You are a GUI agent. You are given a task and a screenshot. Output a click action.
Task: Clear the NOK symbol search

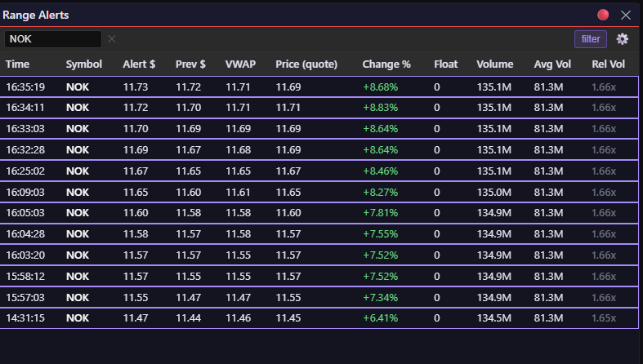[112, 39]
